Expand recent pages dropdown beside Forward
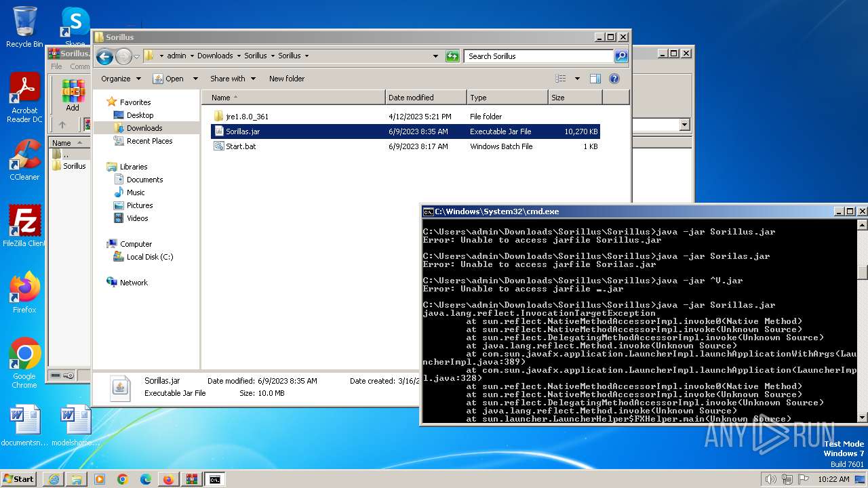Image resolution: width=868 pixels, height=488 pixels. pyautogui.click(x=137, y=56)
